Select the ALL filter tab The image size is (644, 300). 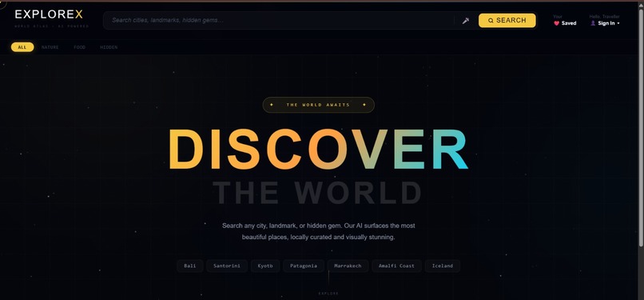pos(22,47)
